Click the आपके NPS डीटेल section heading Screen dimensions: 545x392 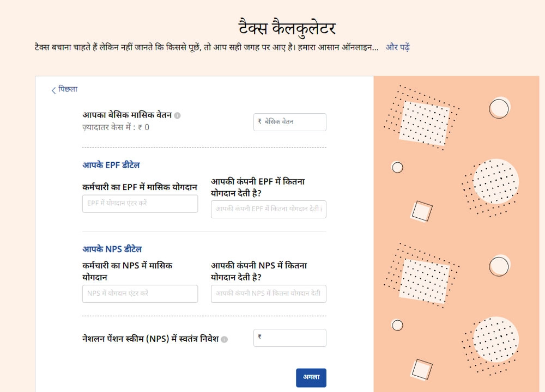pyautogui.click(x=112, y=249)
